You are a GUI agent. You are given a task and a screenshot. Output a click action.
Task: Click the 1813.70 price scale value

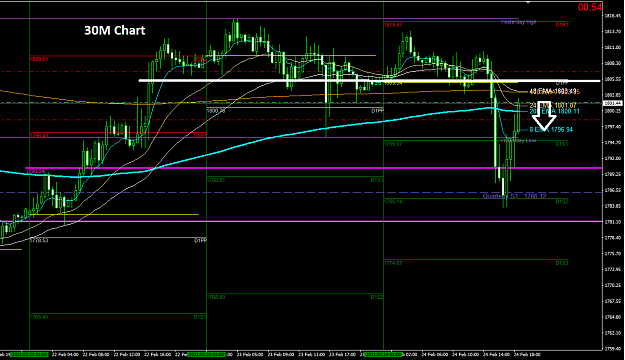coord(613,31)
